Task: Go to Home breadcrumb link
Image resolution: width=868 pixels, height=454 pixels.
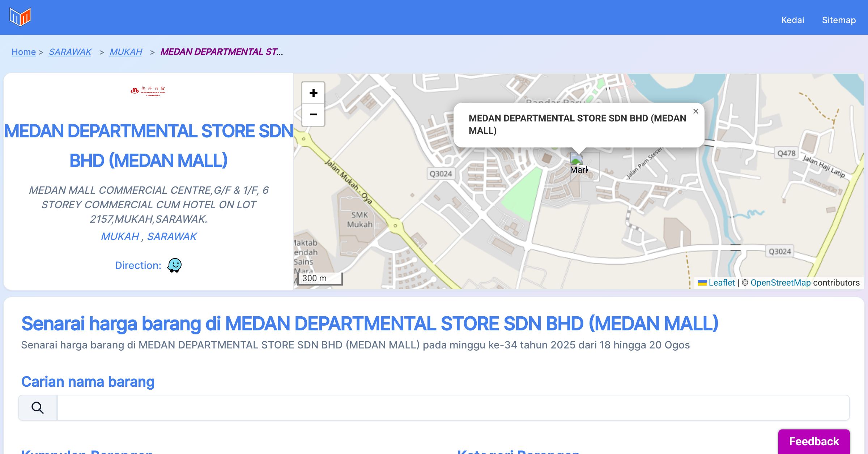Action: point(24,52)
